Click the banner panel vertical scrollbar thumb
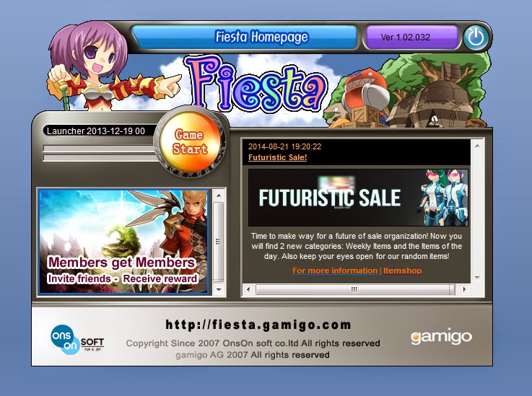This screenshot has height=396, width=532. click(219, 242)
